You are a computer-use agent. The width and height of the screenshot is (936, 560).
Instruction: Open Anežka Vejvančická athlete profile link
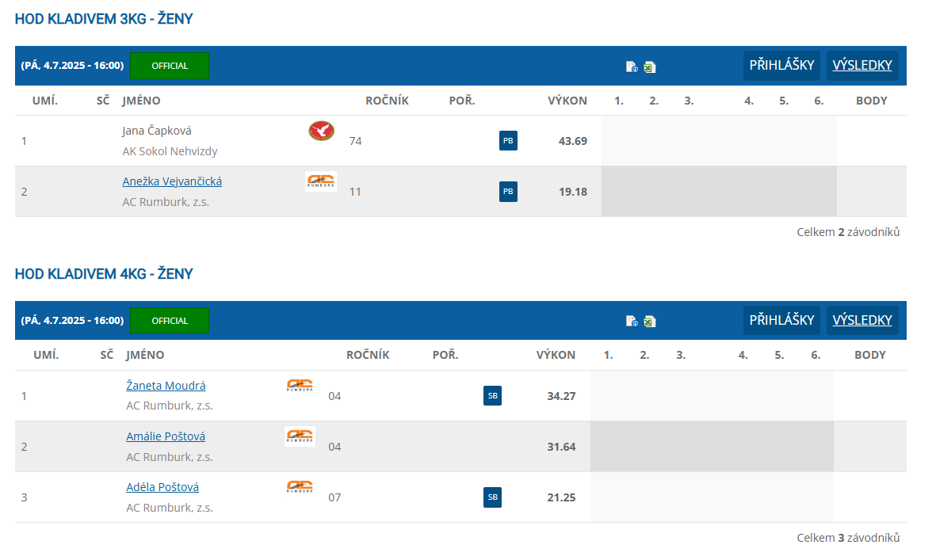pos(172,181)
